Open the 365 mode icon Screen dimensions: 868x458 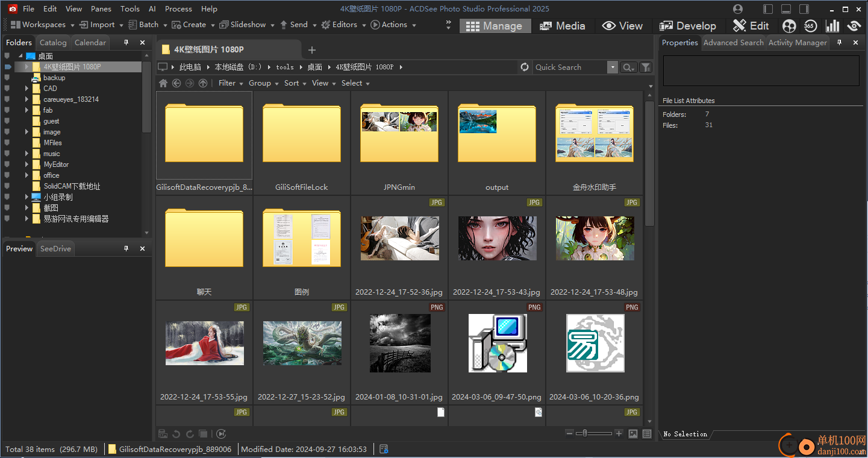pyautogui.click(x=810, y=26)
